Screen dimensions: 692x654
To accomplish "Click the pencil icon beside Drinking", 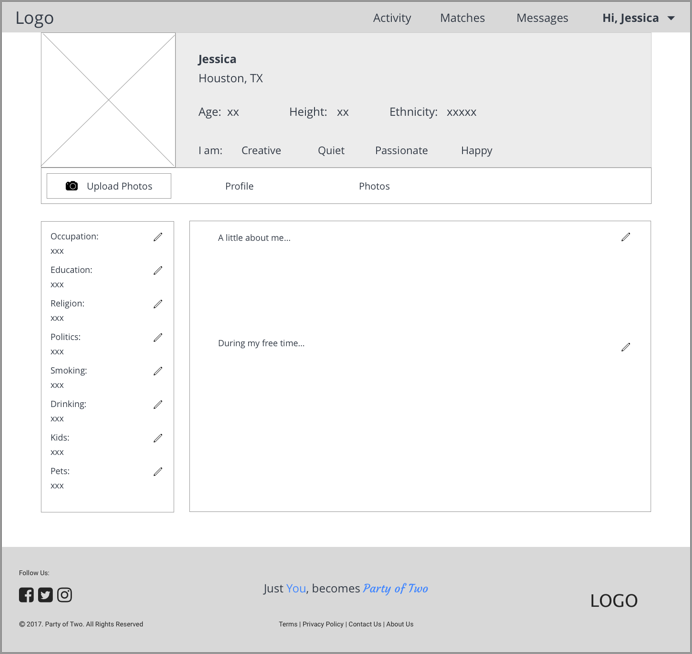I will pos(158,405).
